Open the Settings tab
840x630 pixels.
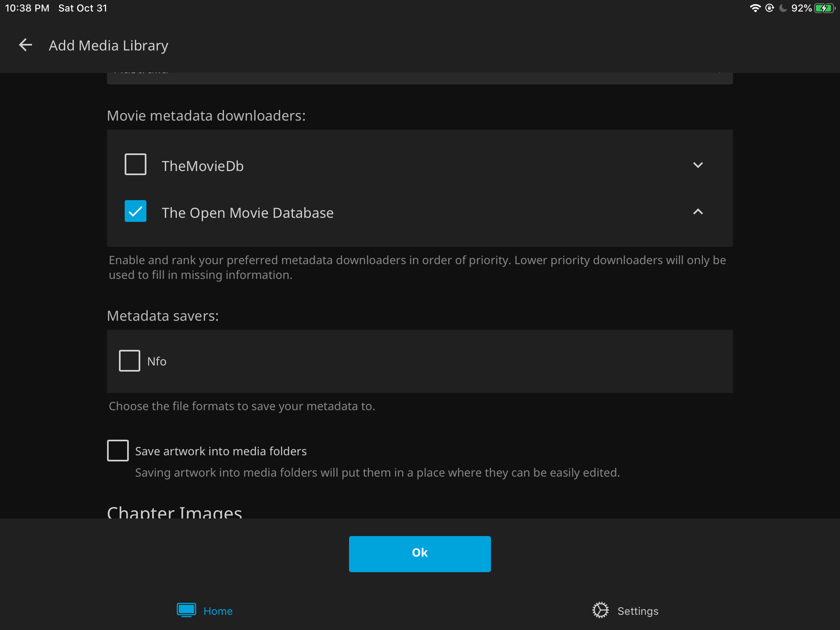(x=625, y=611)
